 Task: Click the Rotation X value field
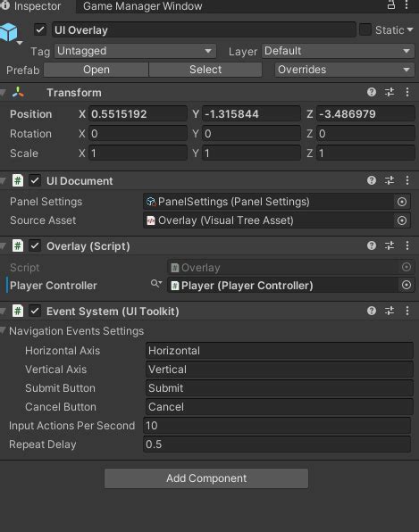pos(138,134)
